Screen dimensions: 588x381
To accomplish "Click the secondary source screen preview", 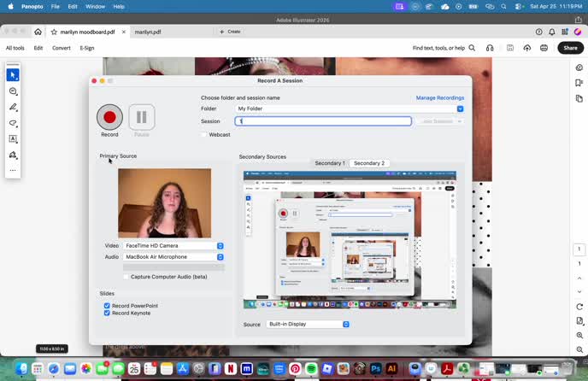I will pos(350,240).
